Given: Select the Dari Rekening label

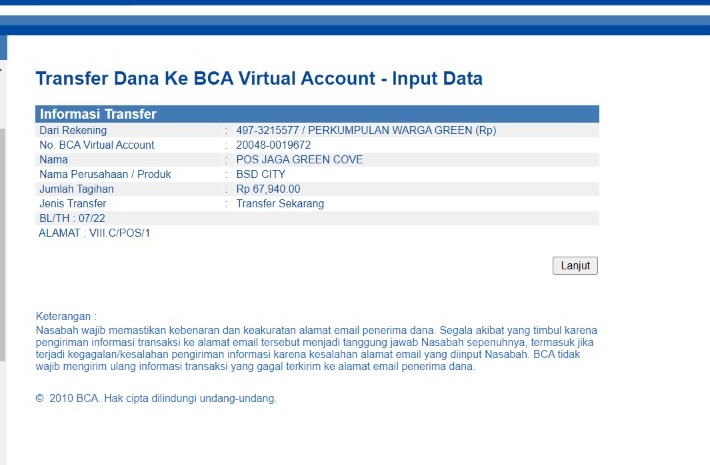Looking at the screenshot, I should [72, 130].
